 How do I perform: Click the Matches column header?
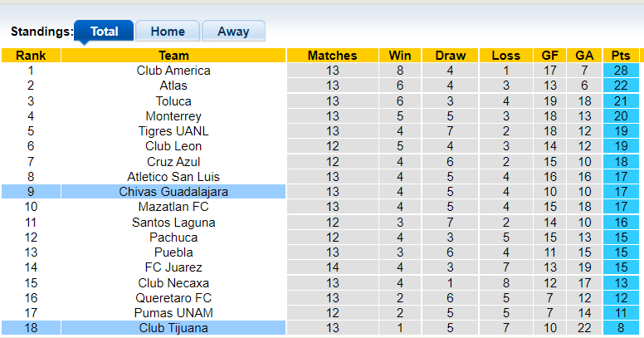point(332,56)
